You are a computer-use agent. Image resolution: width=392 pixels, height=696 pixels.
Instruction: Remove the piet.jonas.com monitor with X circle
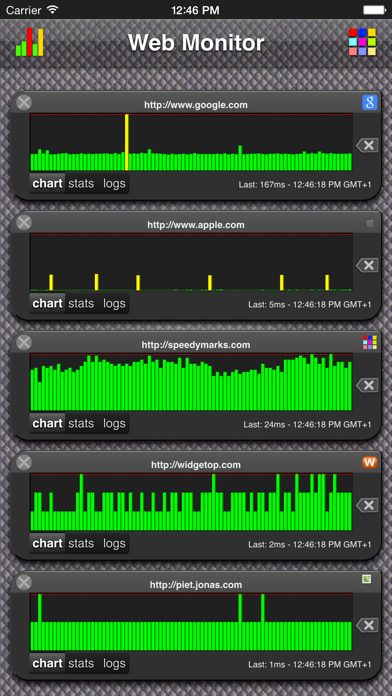click(24, 582)
